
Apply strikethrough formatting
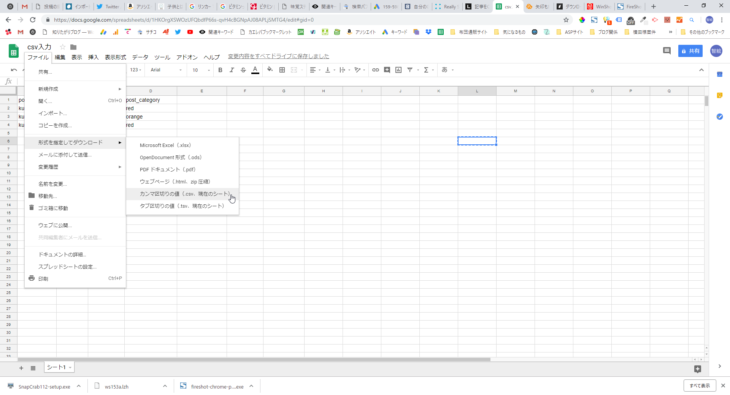(243, 70)
